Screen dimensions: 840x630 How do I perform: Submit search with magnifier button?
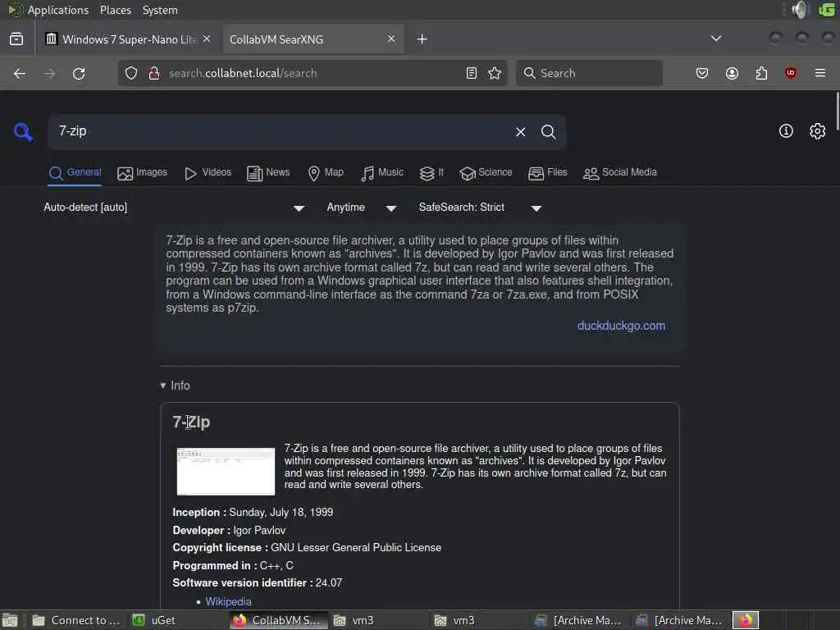[548, 132]
